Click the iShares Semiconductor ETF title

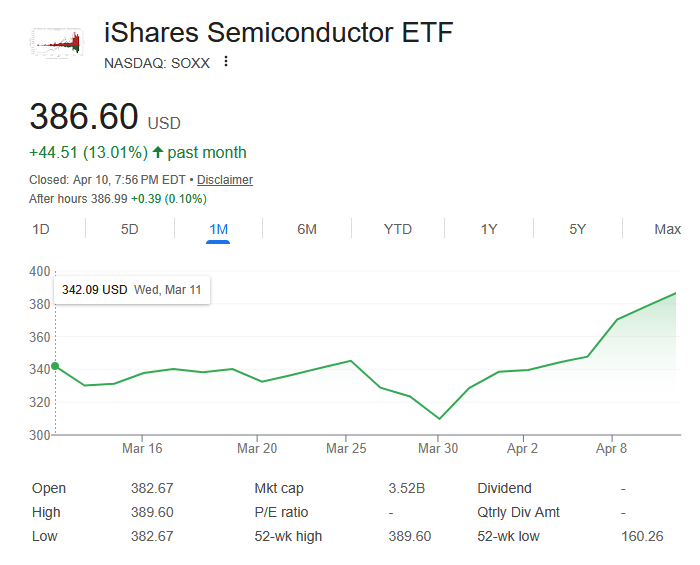tap(278, 33)
